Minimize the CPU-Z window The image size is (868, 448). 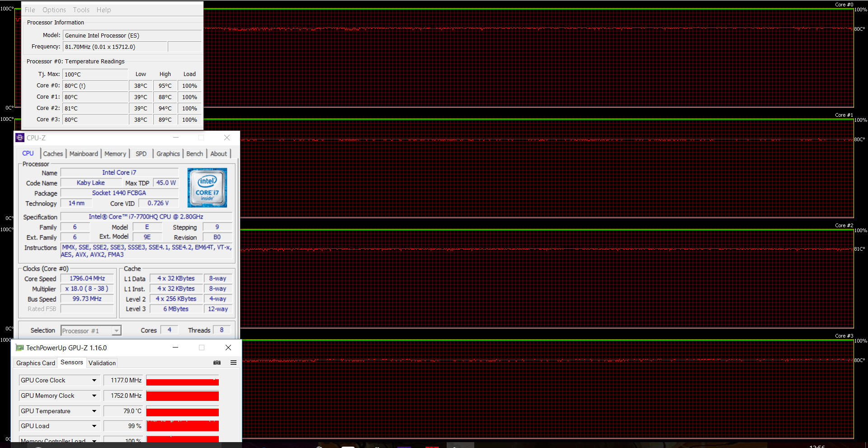[176, 138]
